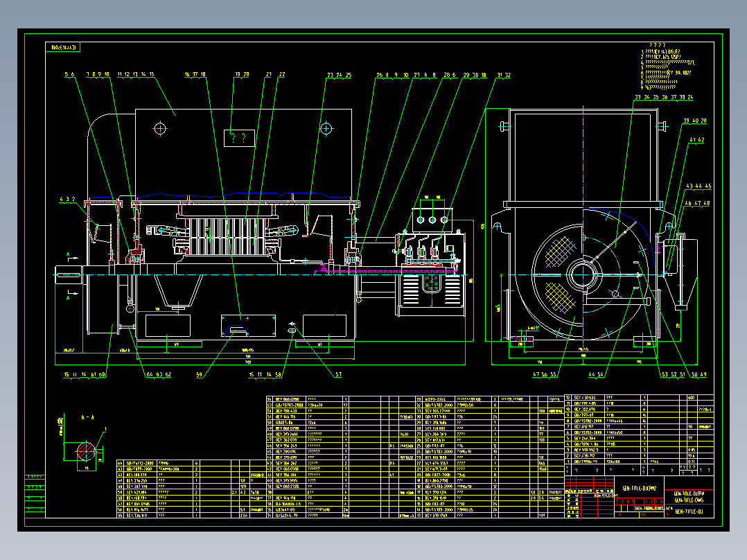Image resolution: width=747 pixels, height=560 pixels.
Task: Select callout number 57
Action: point(338,375)
